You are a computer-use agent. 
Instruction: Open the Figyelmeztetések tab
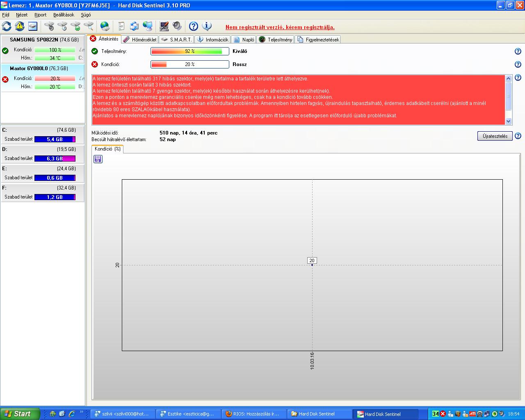pos(318,40)
